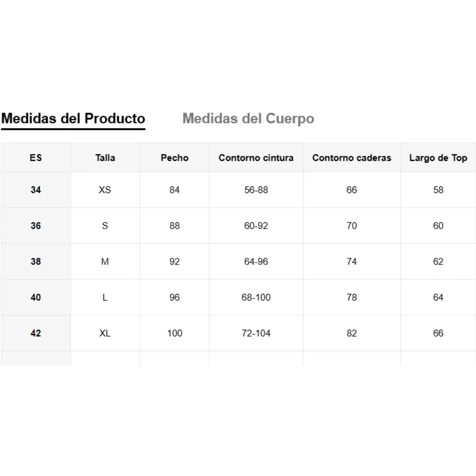476x476 pixels.
Task: Click the ES column header
Action: coord(36,158)
